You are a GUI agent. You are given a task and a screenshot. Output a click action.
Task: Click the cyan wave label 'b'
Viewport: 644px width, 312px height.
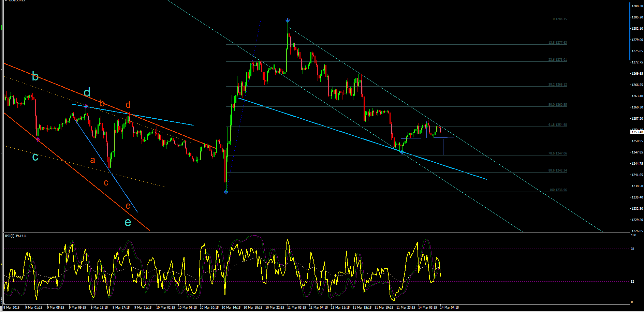pyautogui.click(x=35, y=76)
